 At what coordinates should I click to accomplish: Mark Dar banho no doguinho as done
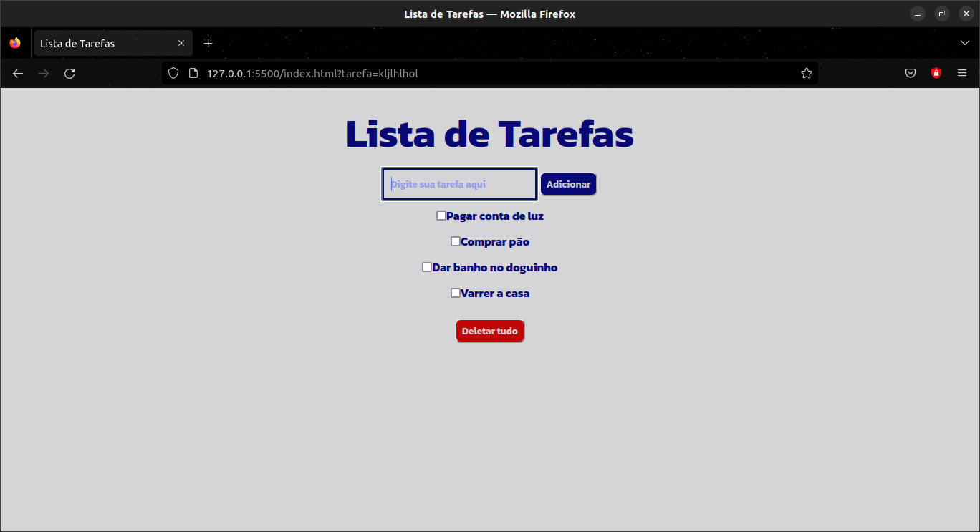click(x=426, y=266)
